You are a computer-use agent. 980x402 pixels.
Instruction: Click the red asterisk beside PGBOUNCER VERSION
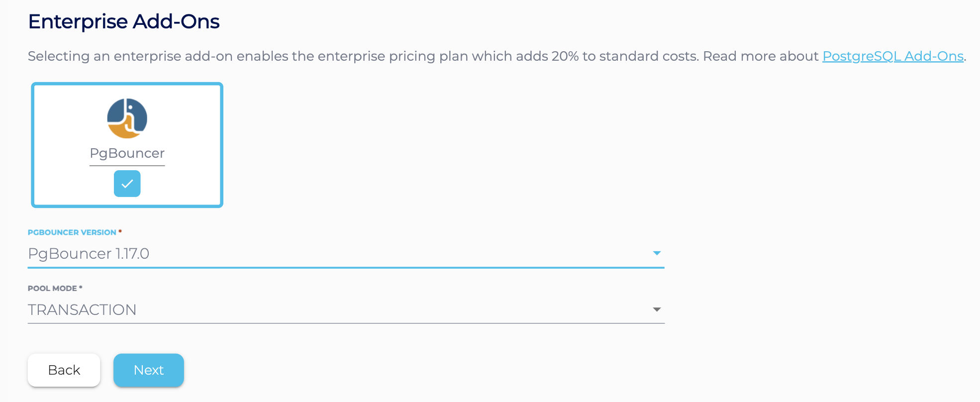[120, 231]
